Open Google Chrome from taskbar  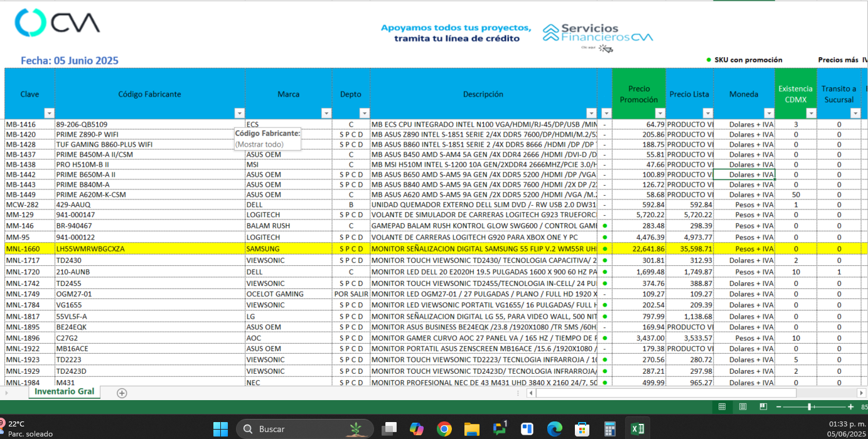(x=444, y=429)
